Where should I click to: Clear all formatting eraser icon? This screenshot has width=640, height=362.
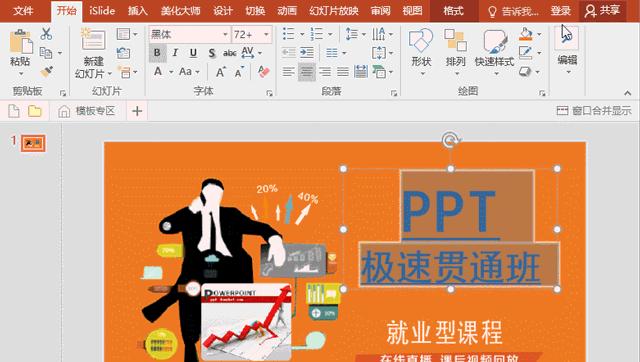pos(264,72)
